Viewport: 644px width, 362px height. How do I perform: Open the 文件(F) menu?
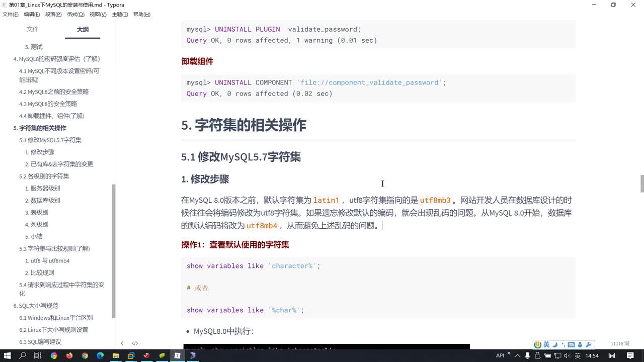pyautogui.click(x=11, y=15)
